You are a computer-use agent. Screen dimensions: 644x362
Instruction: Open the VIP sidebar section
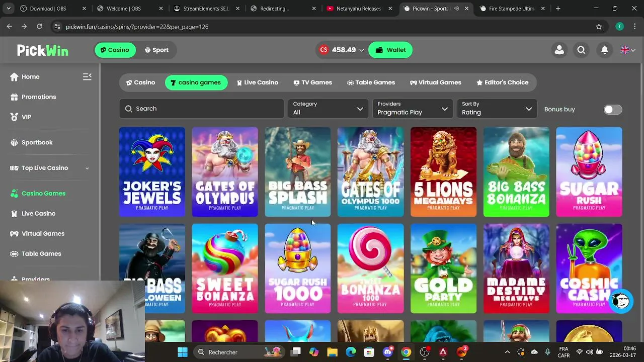point(21,117)
